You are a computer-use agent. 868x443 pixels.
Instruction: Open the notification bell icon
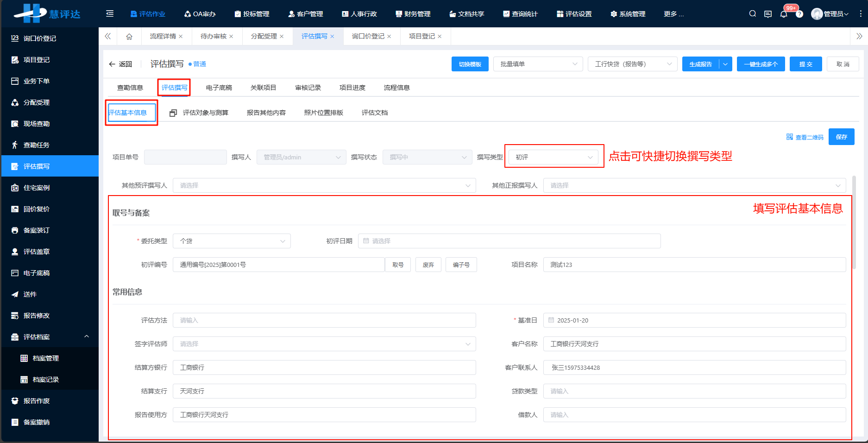[x=784, y=14]
